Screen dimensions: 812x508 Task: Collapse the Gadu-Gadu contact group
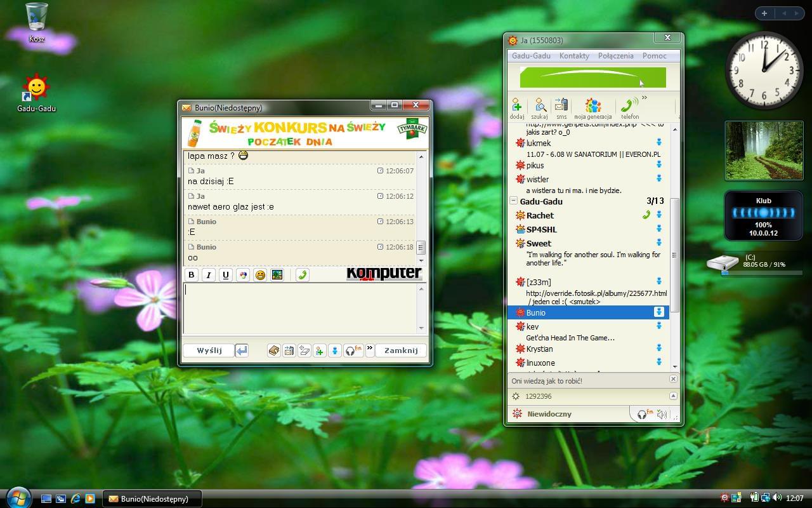pyautogui.click(x=513, y=201)
